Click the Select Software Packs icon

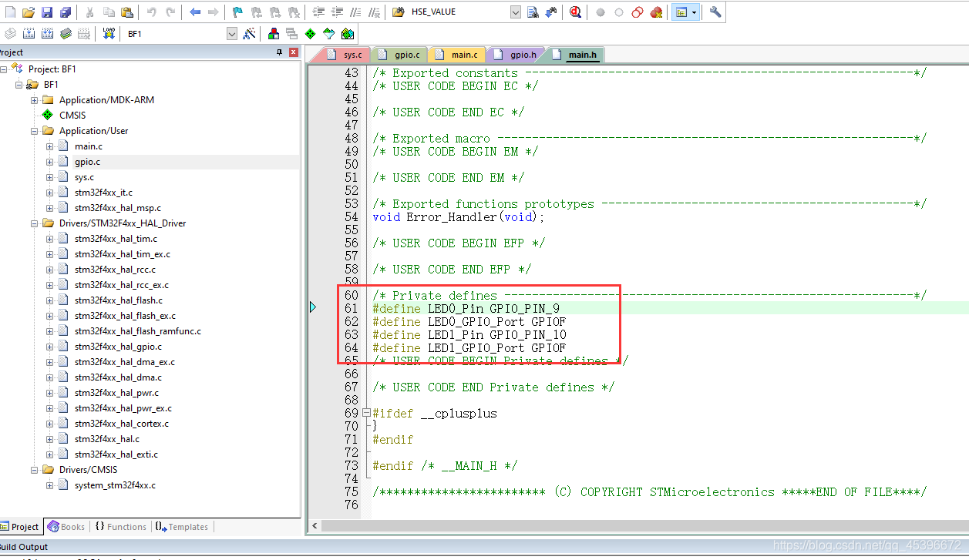[329, 34]
